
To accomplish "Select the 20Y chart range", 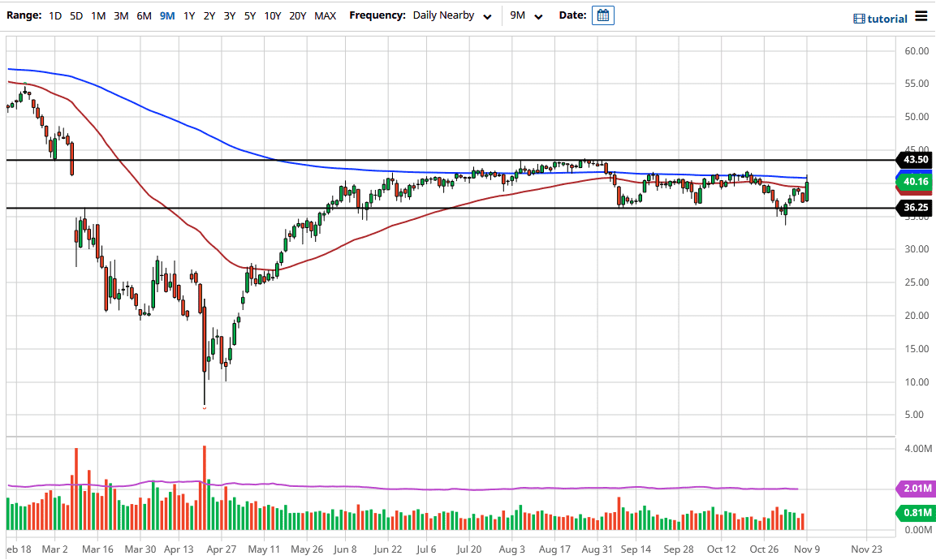I will pyautogui.click(x=298, y=15).
